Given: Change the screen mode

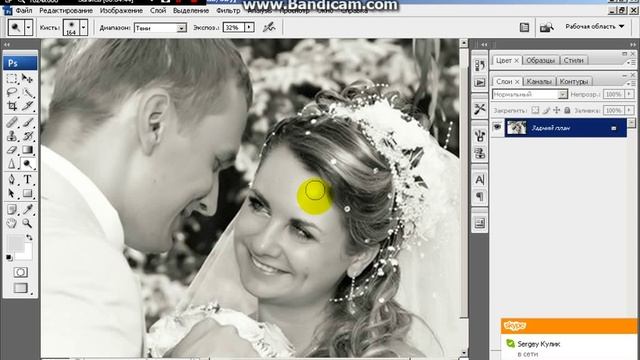Looking at the screenshot, I should [20, 288].
